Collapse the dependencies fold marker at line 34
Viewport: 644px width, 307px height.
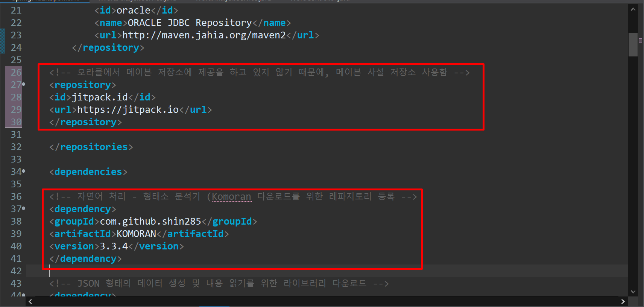(x=24, y=171)
